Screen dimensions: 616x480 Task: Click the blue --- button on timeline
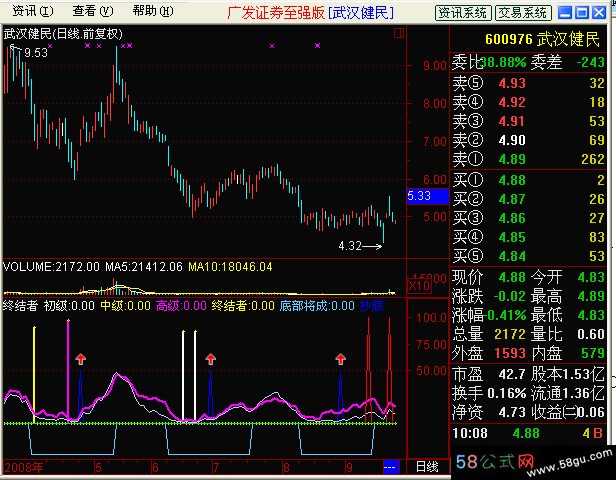point(391,467)
